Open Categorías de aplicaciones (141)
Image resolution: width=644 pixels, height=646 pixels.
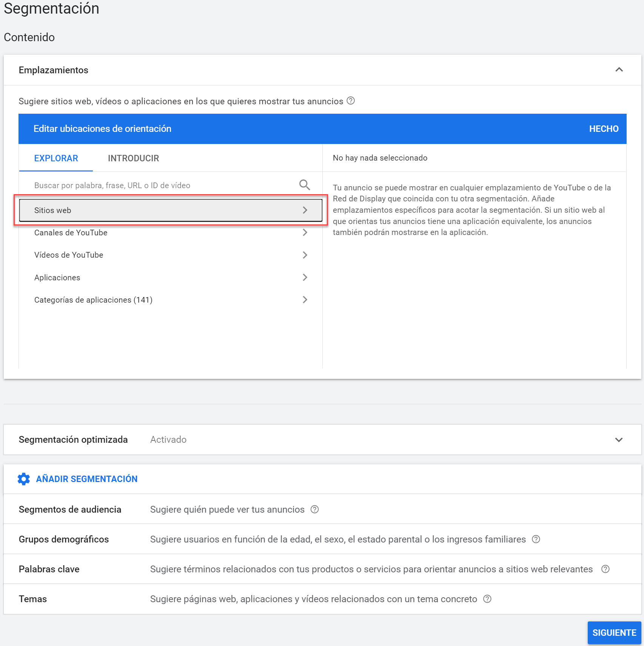pos(171,300)
